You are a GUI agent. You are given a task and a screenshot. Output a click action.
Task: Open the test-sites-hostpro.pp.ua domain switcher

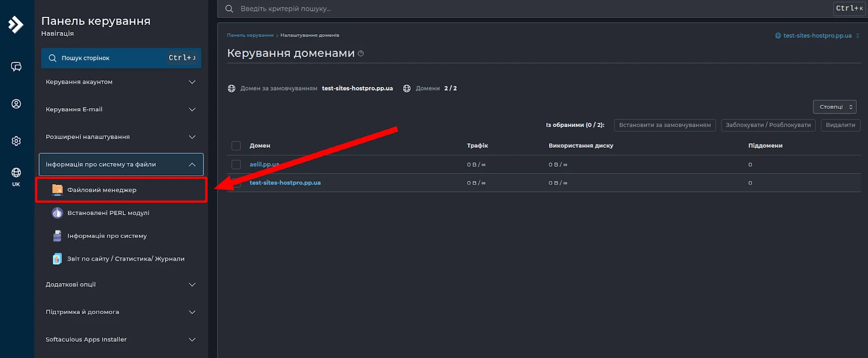(x=818, y=36)
